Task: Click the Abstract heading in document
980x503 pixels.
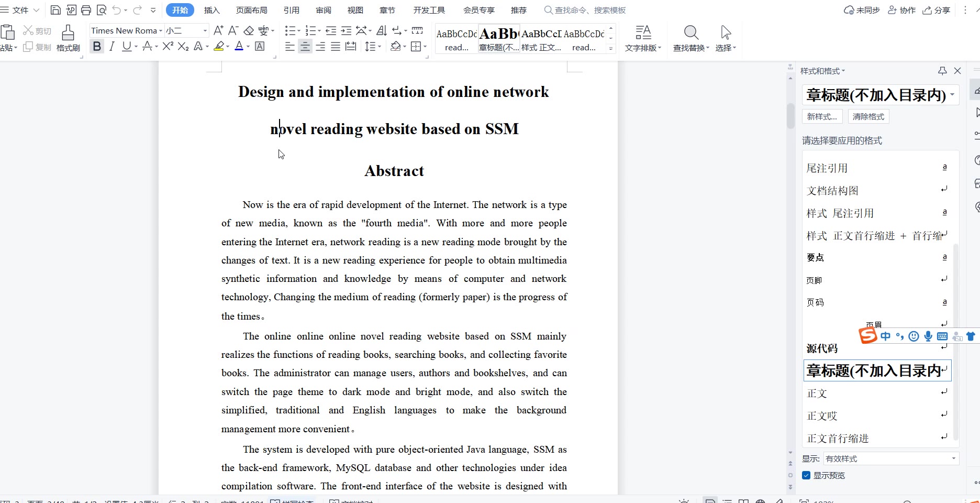Action: pos(394,171)
